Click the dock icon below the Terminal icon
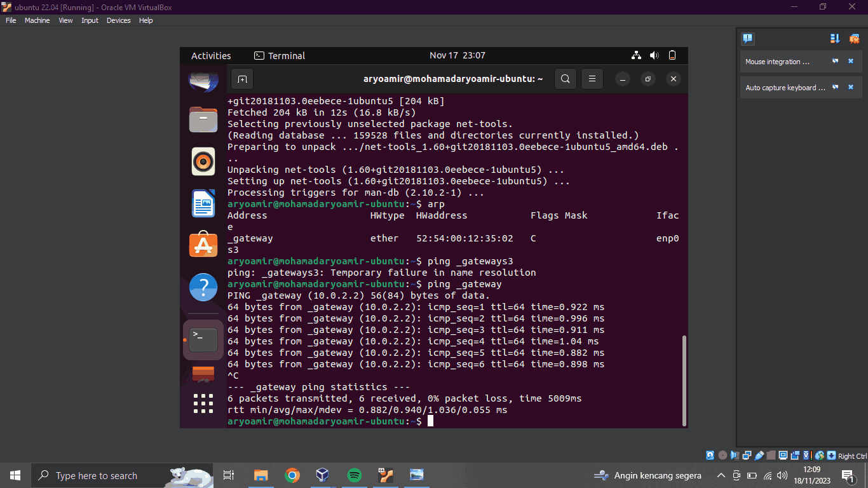This screenshot has width=868, height=488. click(203, 373)
